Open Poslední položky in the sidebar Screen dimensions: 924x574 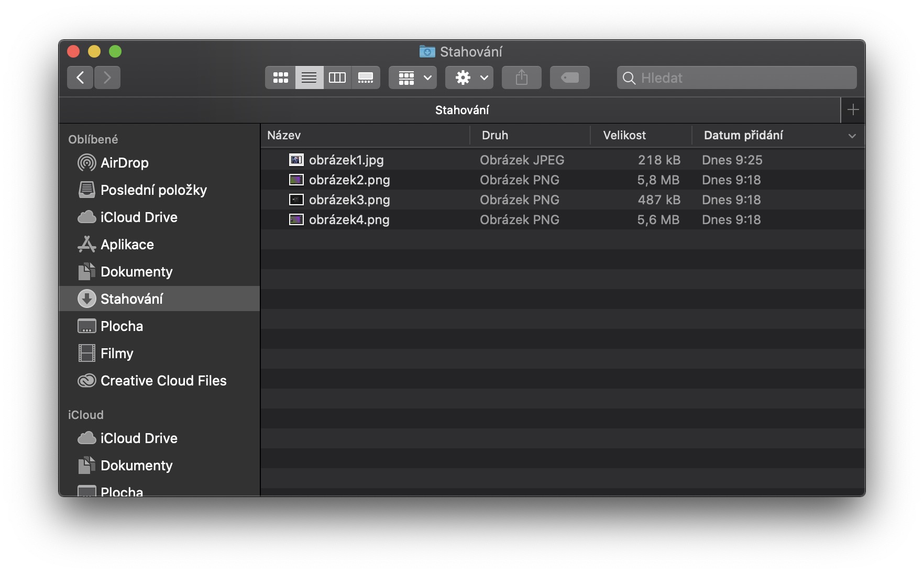pyautogui.click(x=153, y=190)
